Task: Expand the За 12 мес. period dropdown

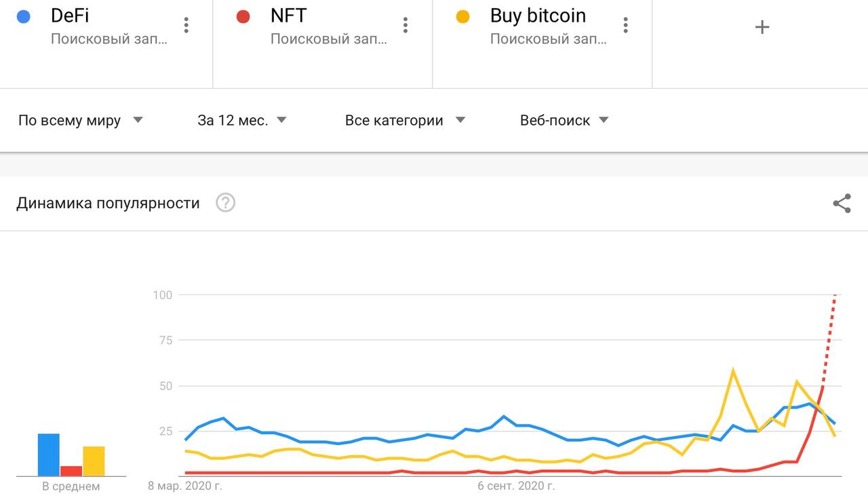Action: click(x=242, y=121)
